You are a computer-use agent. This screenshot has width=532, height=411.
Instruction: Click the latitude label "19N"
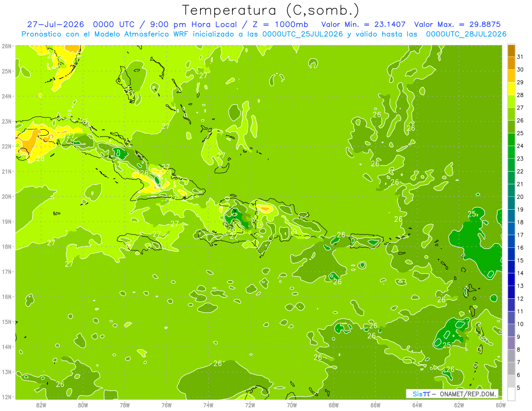pos(7,222)
